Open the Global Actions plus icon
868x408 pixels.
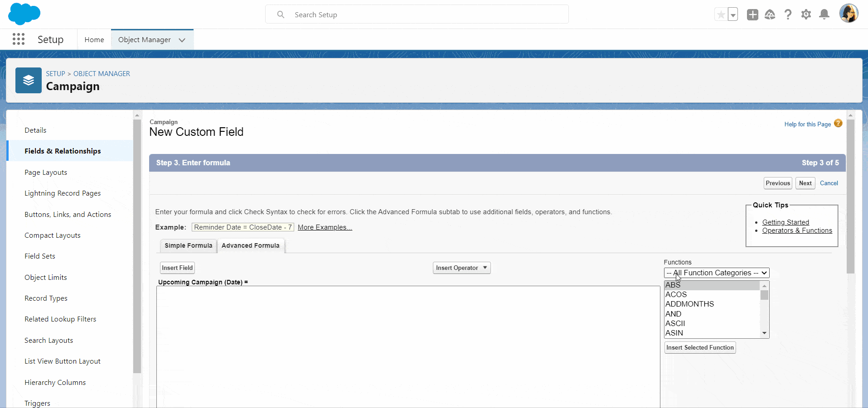point(752,14)
